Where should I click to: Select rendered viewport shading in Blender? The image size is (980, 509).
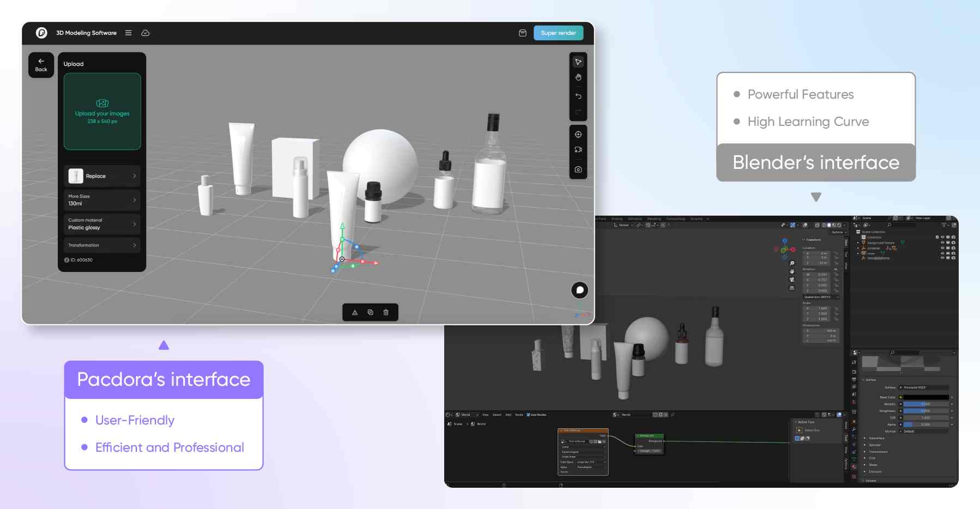pos(839,225)
